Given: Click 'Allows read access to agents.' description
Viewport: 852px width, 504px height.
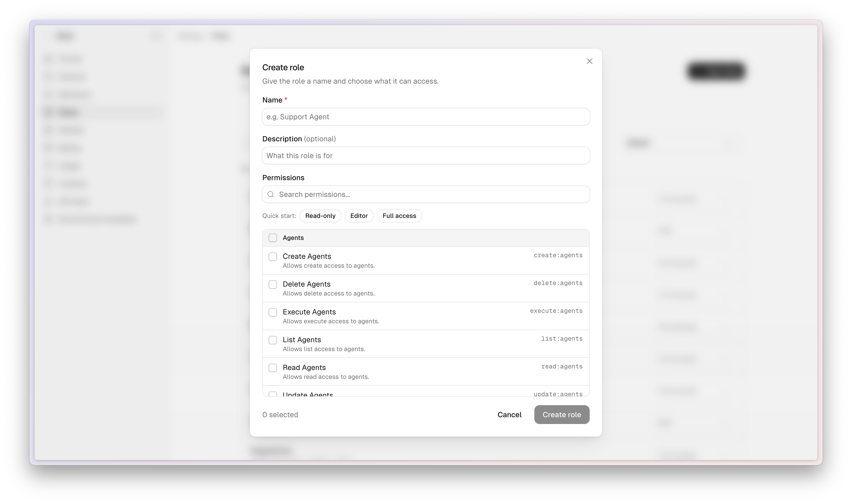Looking at the screenshot, I should point(326,377).
